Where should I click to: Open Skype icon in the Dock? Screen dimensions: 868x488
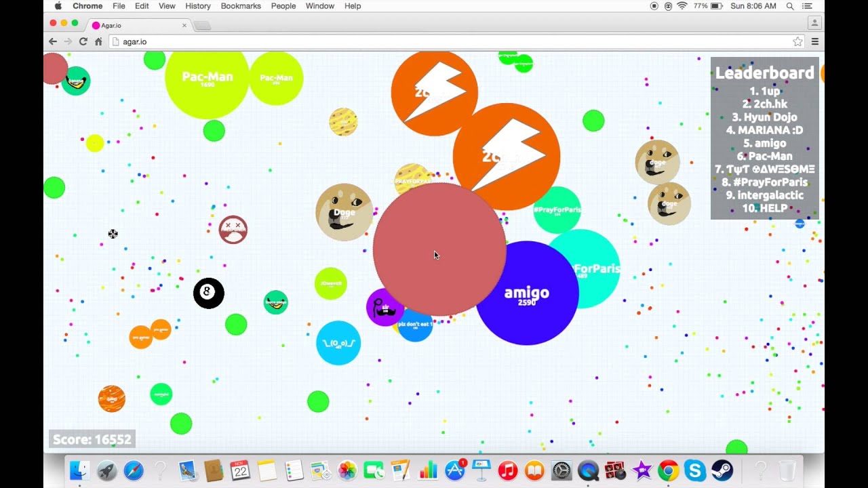pos(695,470)
